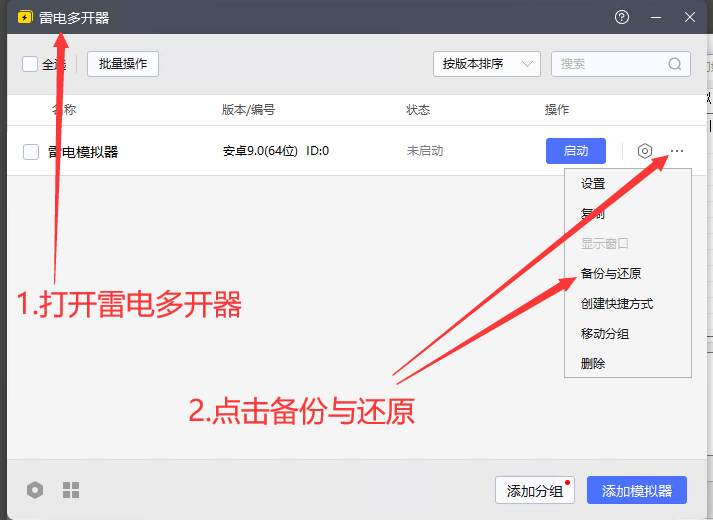Click the 批量操作 button

(123, 64)
